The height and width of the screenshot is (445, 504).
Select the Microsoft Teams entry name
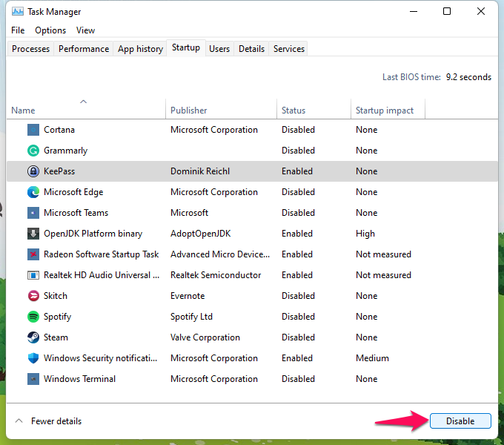click(76, 213)
